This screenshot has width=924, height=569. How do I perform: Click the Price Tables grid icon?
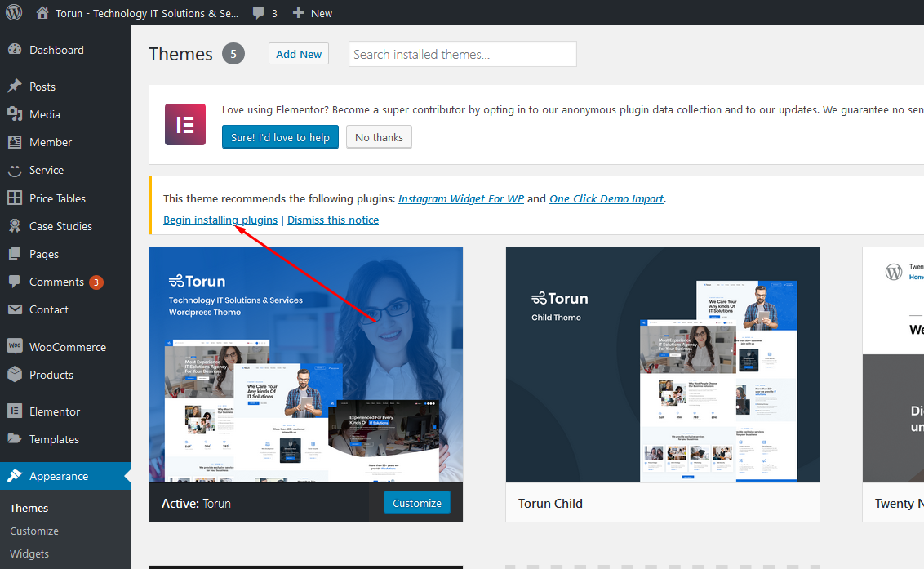(15, 198)
